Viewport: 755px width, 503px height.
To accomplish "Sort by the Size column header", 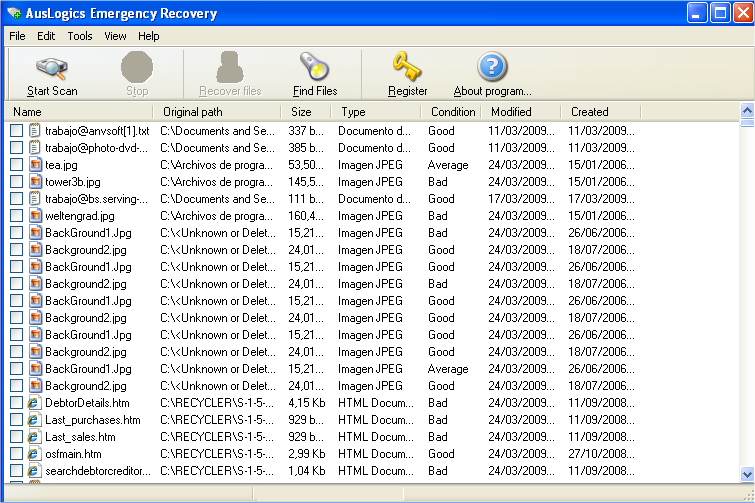I will (306, 112).
